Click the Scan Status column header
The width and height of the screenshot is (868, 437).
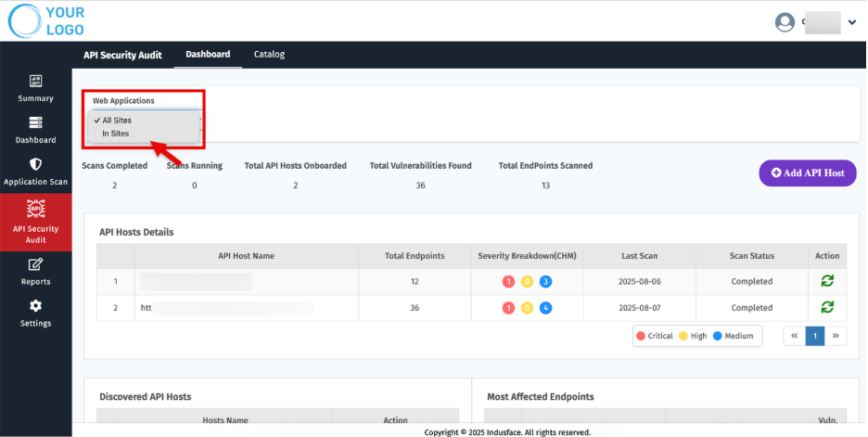click(752, 256)
